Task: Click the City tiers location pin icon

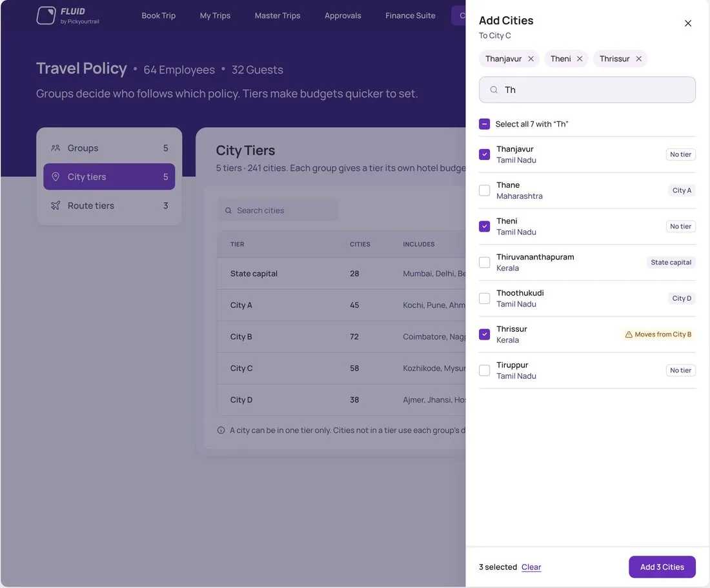Action: (56, 177)
